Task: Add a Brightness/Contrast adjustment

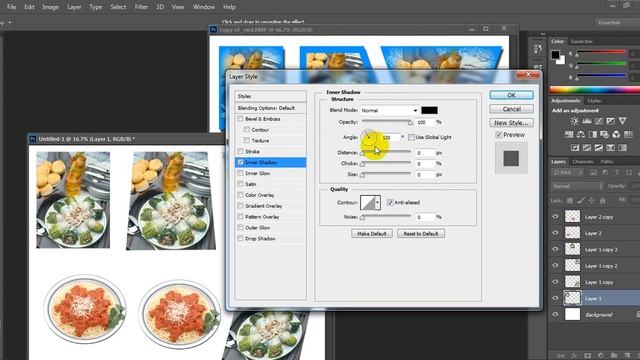Action: pos(574,121)
